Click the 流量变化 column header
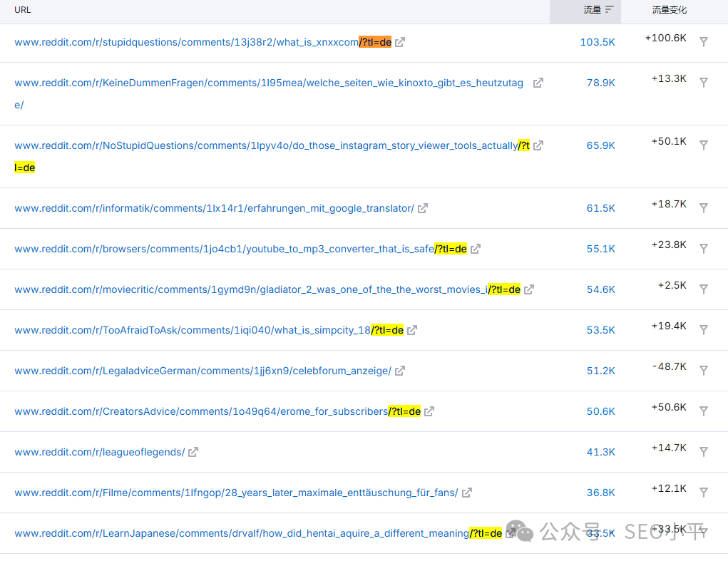Image resolution: width=728 pixels, height=561 pixels. [x=669, y=10]
